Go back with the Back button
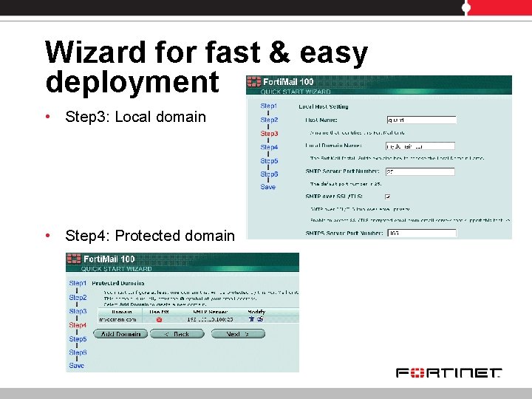The image size is (532, 399). tap(177, 334)
